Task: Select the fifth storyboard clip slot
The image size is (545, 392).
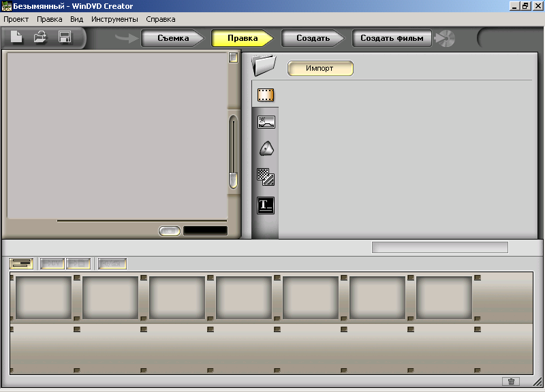Action: click(x=311, y=297)
